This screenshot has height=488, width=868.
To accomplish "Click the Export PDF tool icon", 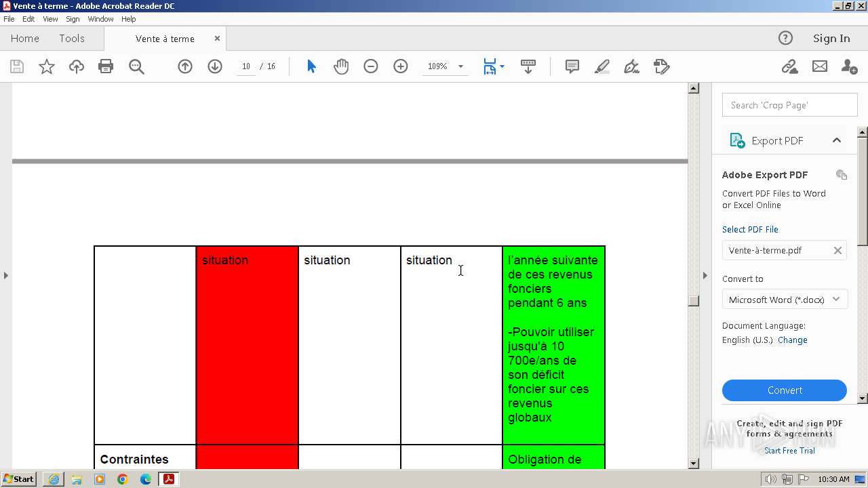I will click(737, 140).
